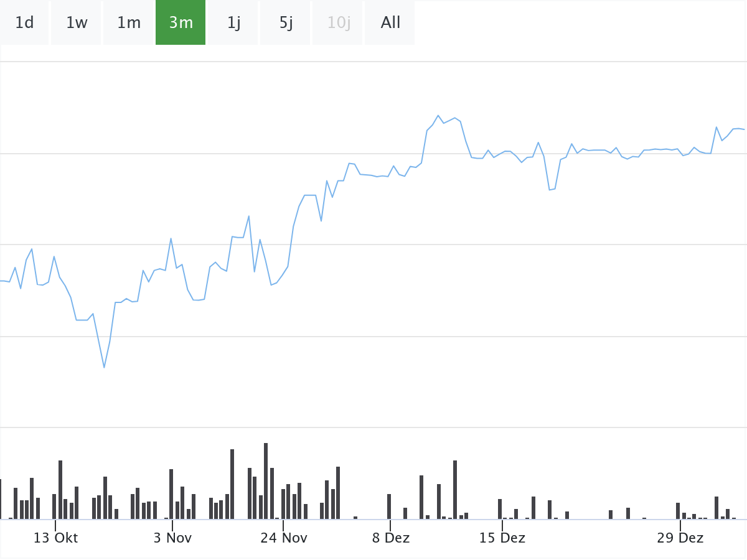Viewport: 747px width, 560px height.
Task: Click the 24 Nov date marker
Action: (283, 538)
